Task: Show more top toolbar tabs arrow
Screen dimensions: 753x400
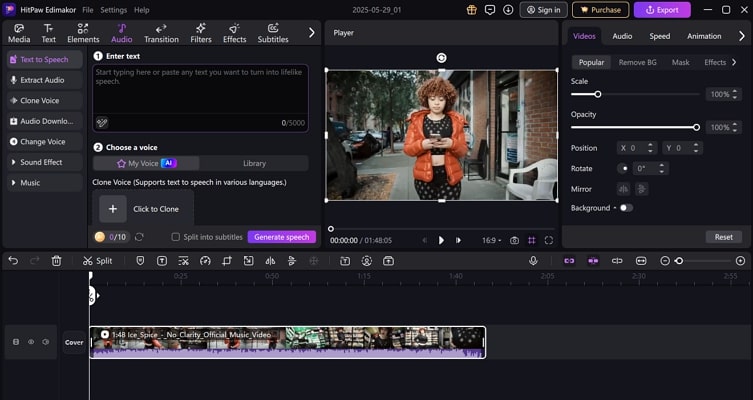Action: coord(312,32)
